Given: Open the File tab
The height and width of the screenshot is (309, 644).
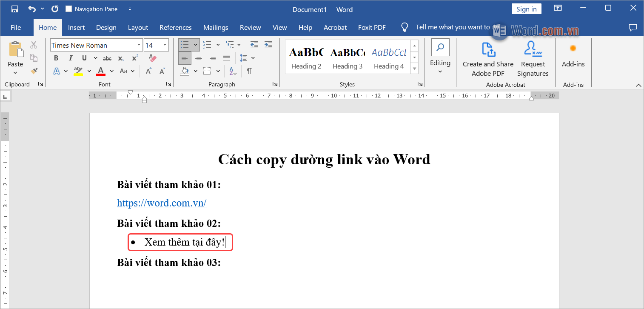Looking at the screenshot, I should (16, 27).
